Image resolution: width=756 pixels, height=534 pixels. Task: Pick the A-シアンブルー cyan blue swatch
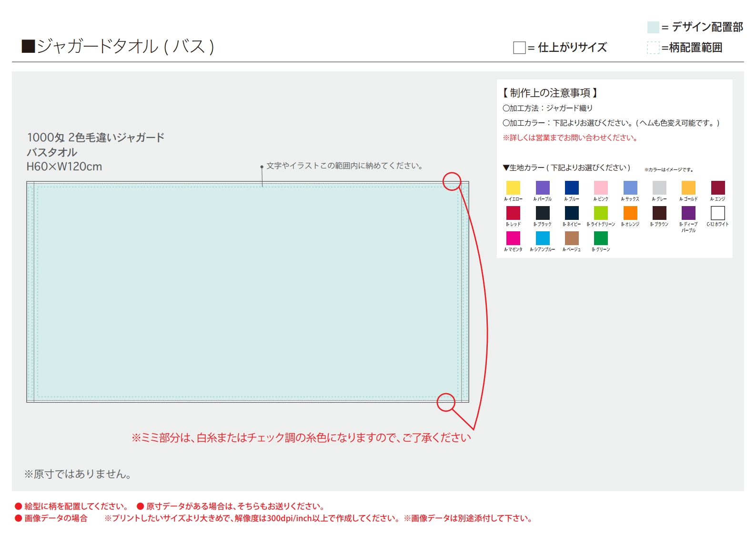tap(543, 238)
